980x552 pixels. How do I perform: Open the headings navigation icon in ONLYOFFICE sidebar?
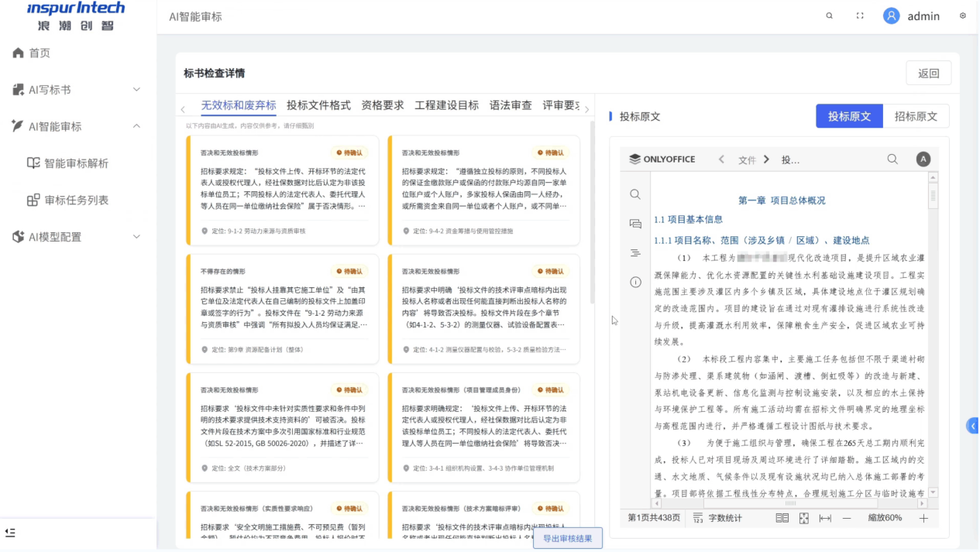pos(635,253)
